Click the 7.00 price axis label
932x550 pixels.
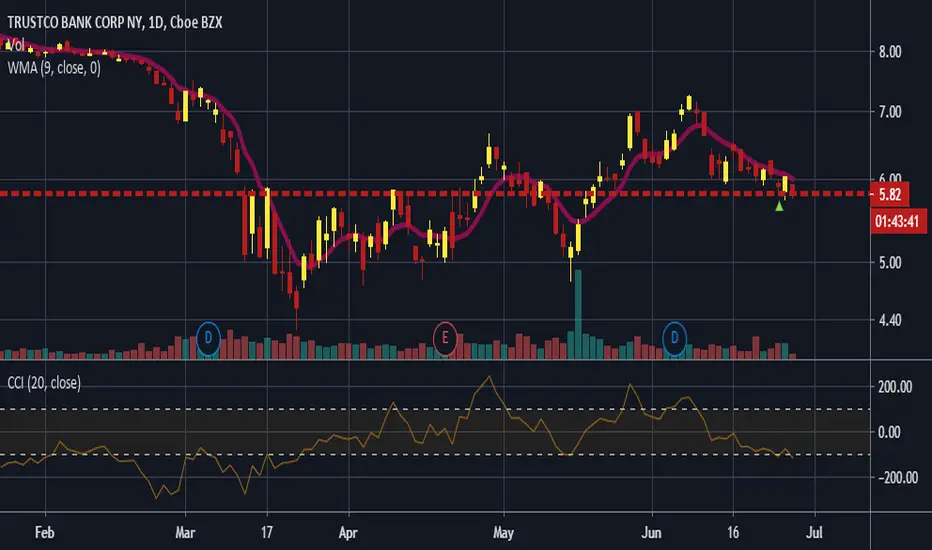click(x=890, y=112)
